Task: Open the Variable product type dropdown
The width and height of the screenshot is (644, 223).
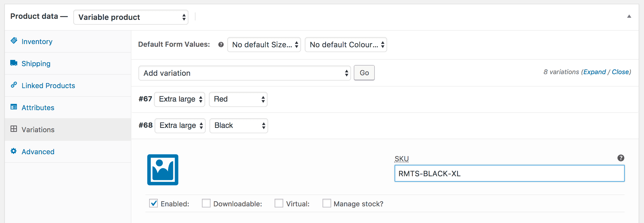Action: (x=131, y=17)
